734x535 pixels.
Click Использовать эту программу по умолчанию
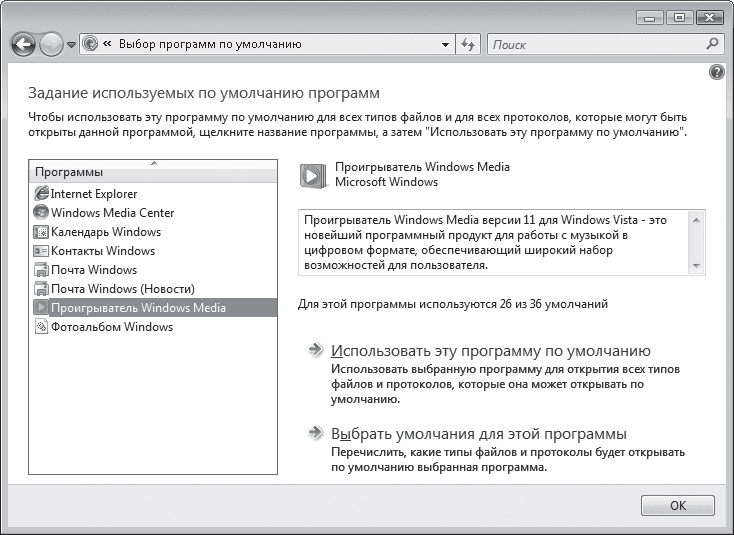(x=490, y=351)
